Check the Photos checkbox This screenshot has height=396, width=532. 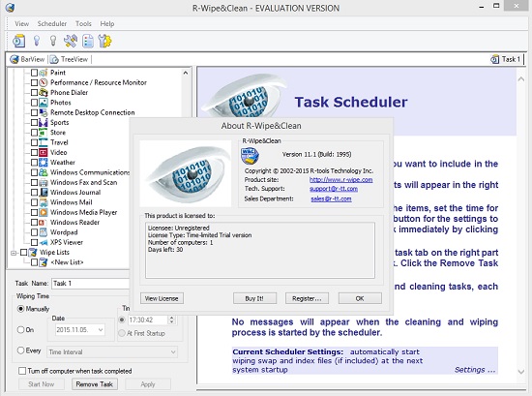34,103
